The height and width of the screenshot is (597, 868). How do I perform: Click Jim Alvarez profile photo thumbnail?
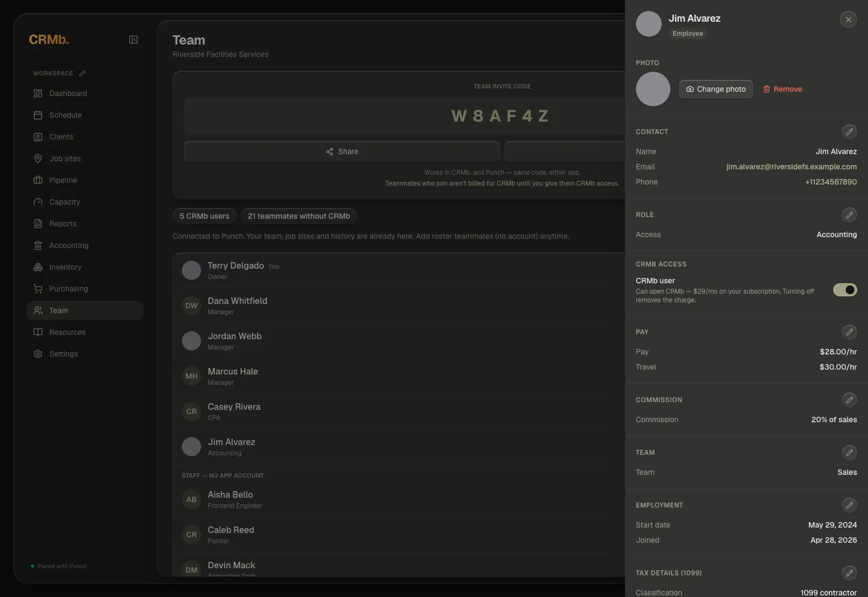coord(653,89)
